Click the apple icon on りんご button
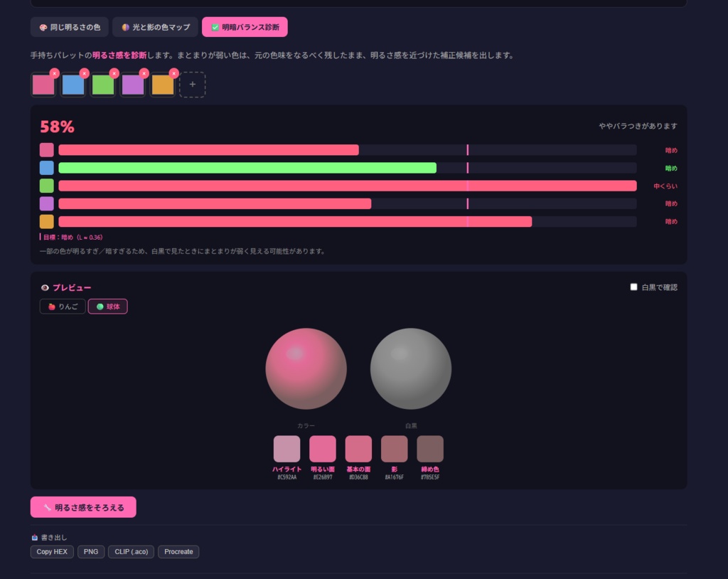728x579 pixels. [x=52, y=307]
